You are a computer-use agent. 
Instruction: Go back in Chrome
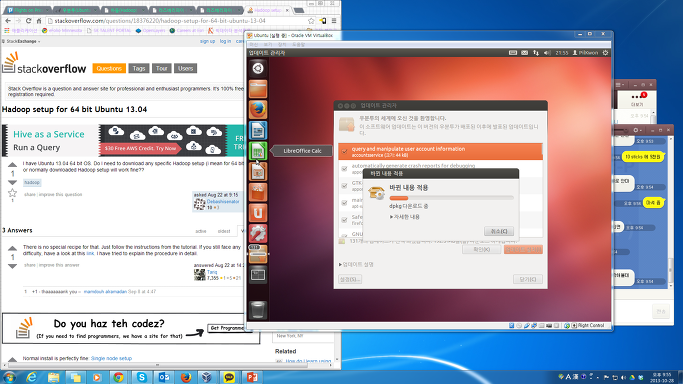tap(8, 21)
